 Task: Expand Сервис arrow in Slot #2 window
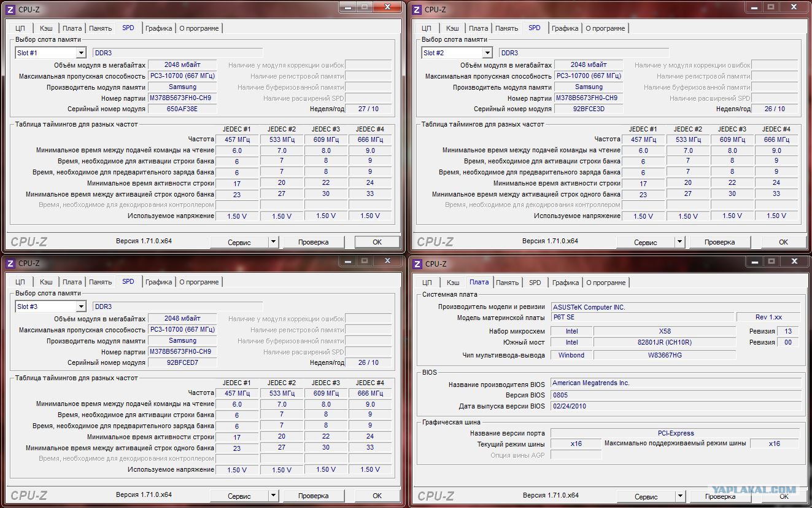679,242
